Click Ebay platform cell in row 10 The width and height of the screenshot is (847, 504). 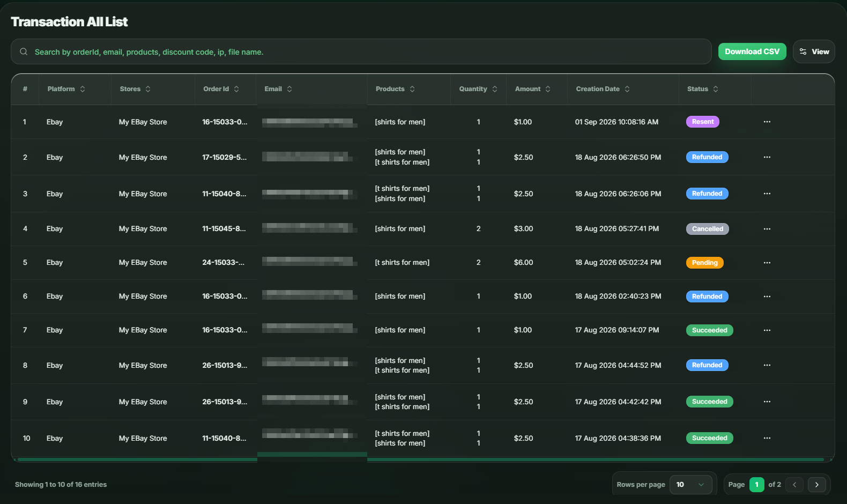coord(55,438)
